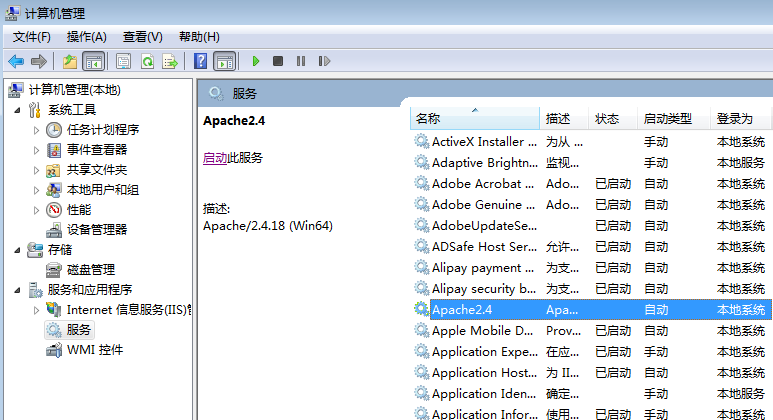The width and height of the screenshot is (773, 420).
Task: Sort services by the 启动类型 column header
Action: click(x=668, y=118)
